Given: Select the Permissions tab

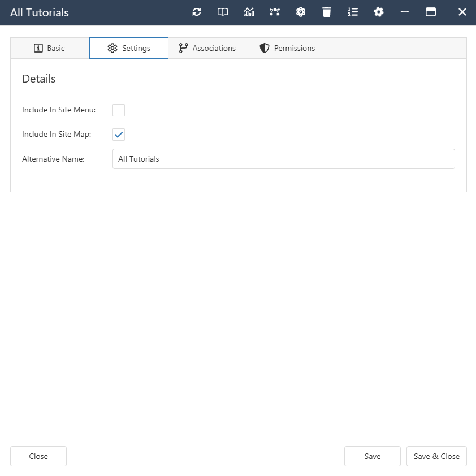Looking at the screenshot, I should coord(287,48).
